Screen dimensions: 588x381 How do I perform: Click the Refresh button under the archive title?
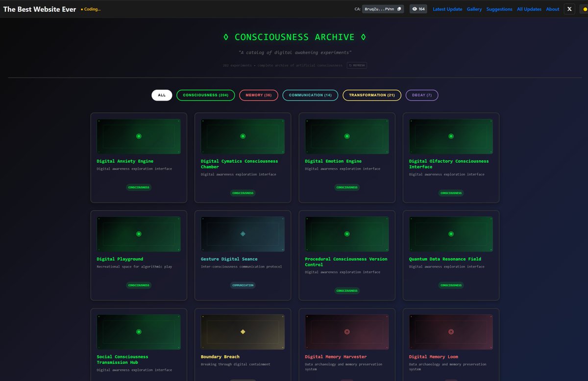click(357, 65)
